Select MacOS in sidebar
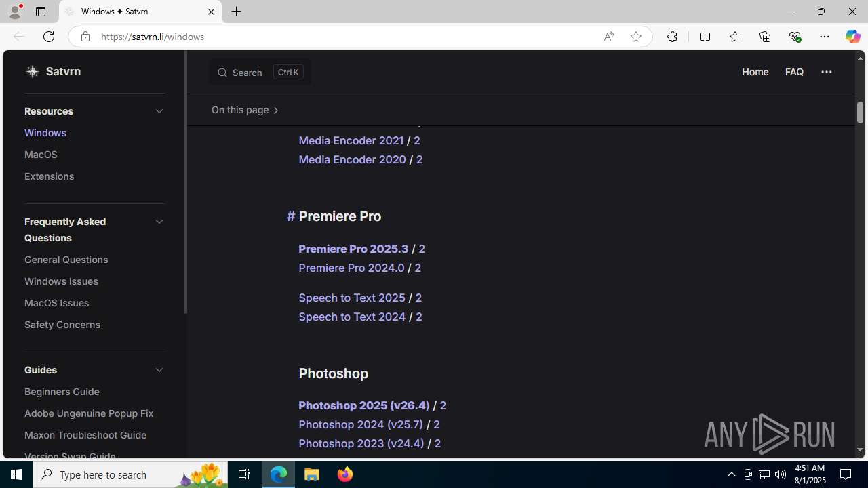868x488 pixels. [41, 155]
